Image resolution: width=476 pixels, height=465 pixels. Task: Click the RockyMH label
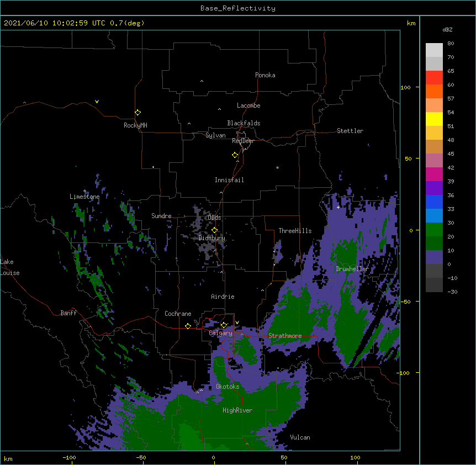(135, 125)
